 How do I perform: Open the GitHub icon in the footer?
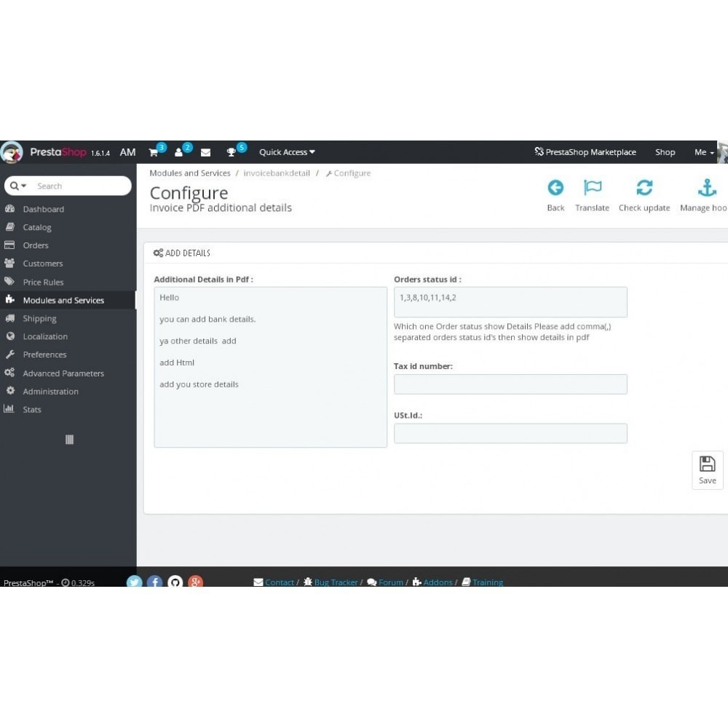click(x=175, y=581)
